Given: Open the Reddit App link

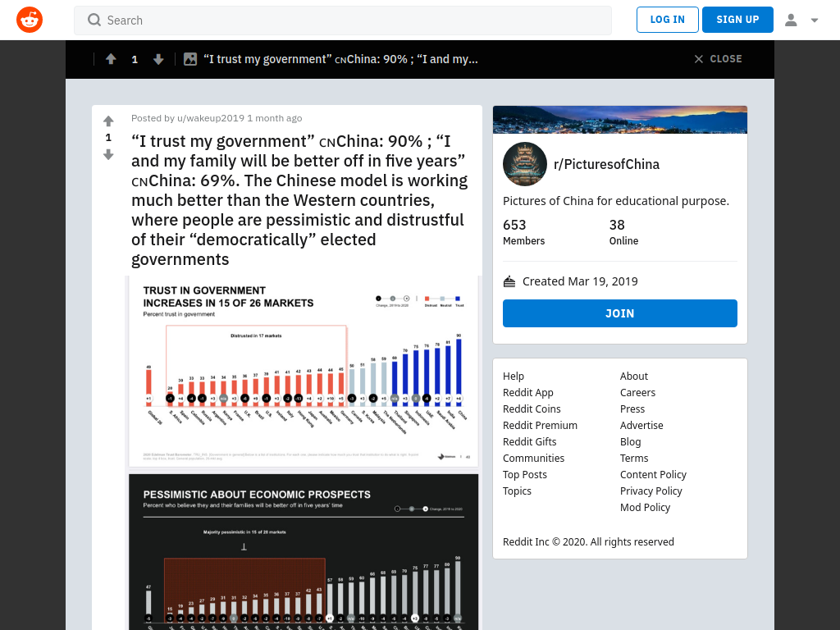Looking at the screenshot, I should pos(528,393).
